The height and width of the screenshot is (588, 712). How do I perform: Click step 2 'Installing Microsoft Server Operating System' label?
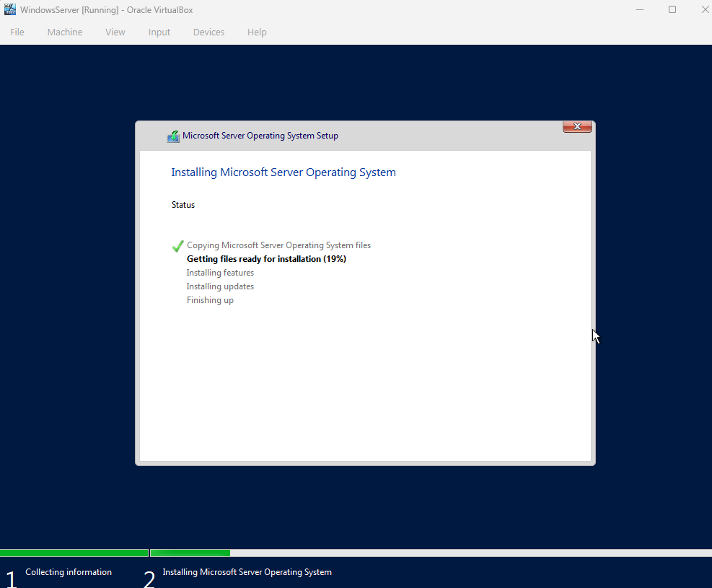247,572
